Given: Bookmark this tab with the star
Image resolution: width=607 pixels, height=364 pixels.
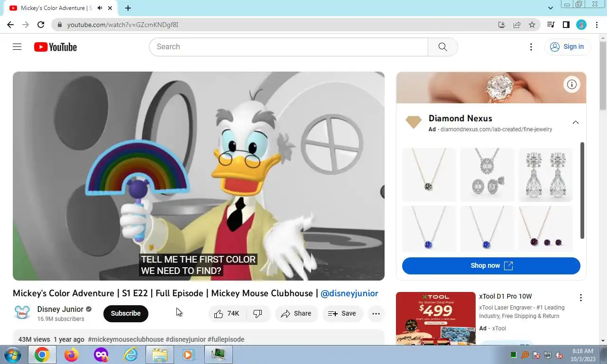Looking at the screenshot, I should [x=532, y=25].
